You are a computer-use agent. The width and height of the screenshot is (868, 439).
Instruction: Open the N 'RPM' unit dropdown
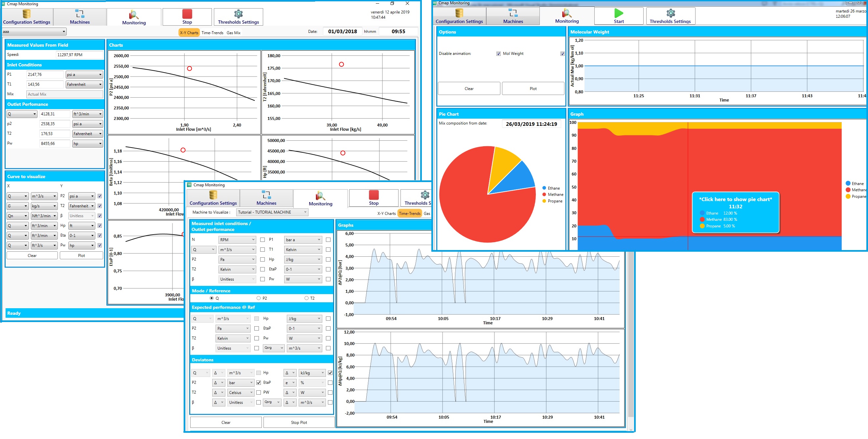237,240
